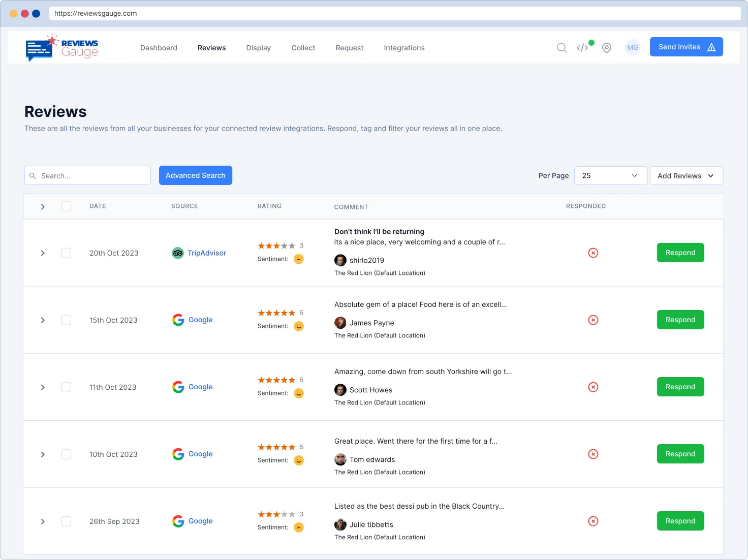Tick the select-all checkbox in table header

66,206
